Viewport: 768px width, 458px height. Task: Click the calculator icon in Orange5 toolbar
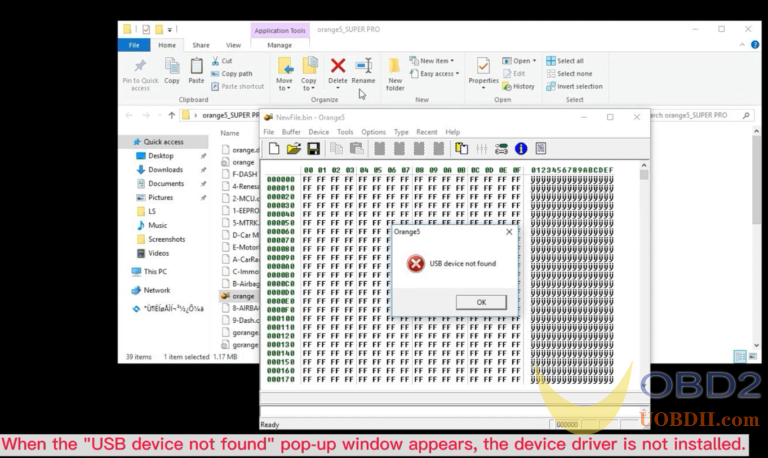(x=541, y=149)
